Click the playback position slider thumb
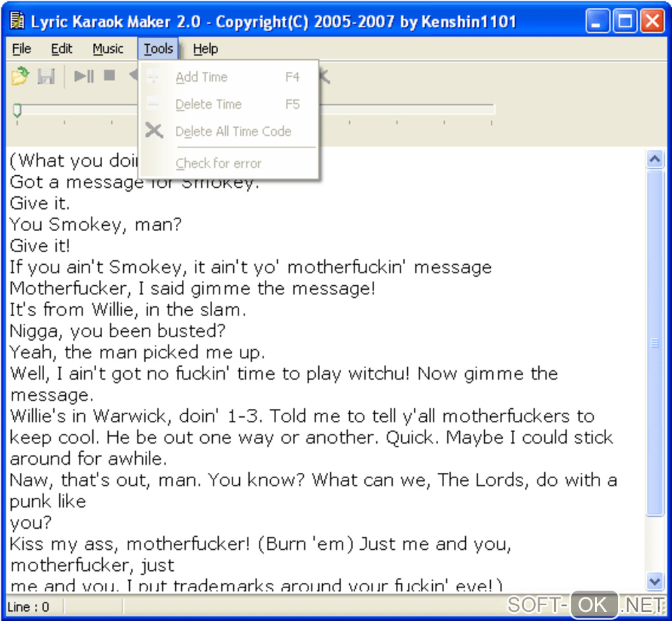This screenshot has width=672, height=621. click(17, 110)
